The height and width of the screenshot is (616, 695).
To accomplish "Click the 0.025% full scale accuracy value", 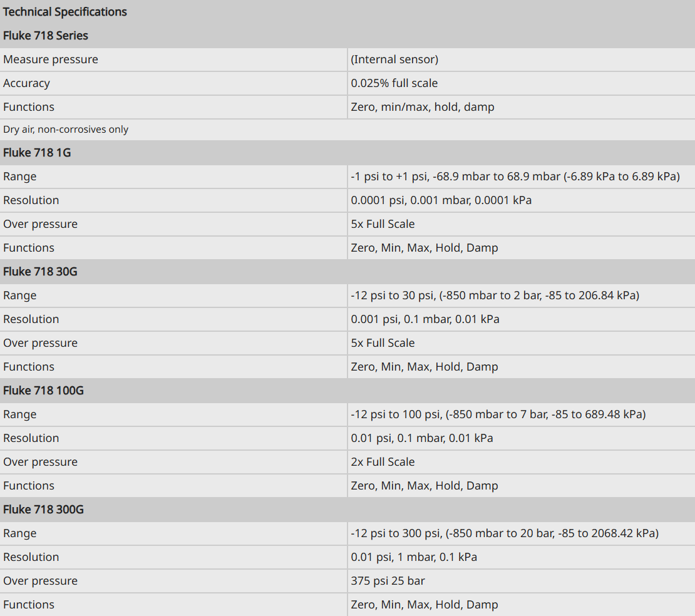I will (394, 83).
